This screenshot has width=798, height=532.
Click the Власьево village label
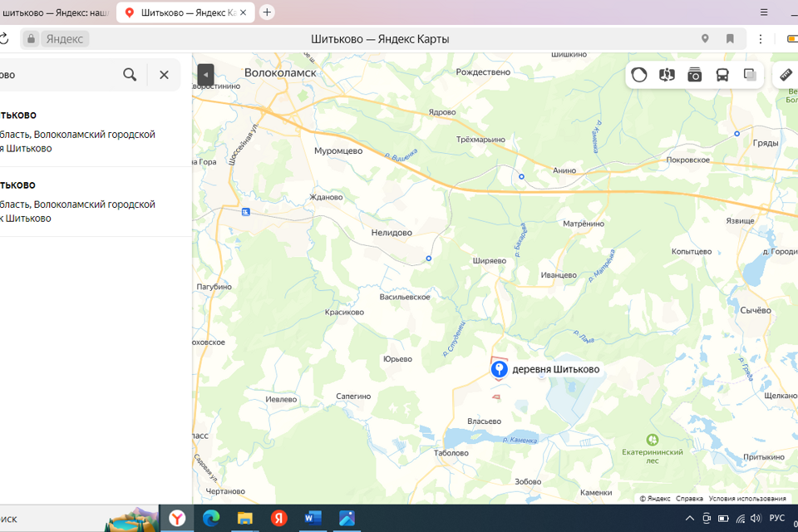pyautogui.click(x=484, y=421)
